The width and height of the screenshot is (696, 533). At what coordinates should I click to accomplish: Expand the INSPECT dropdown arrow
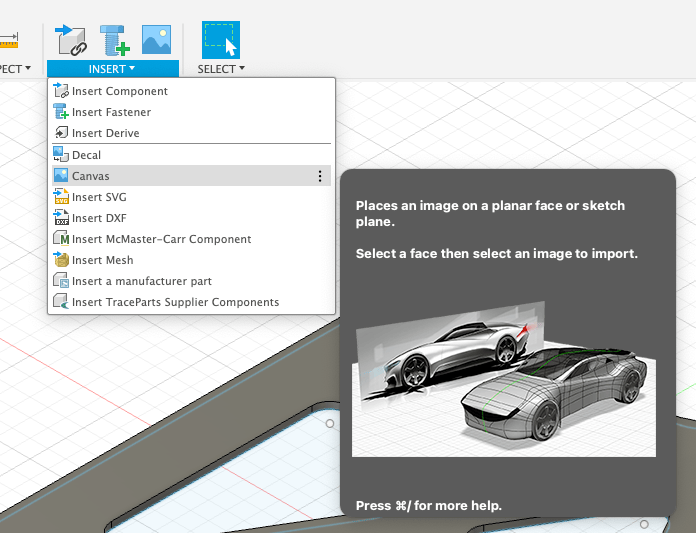click(16, 69)
